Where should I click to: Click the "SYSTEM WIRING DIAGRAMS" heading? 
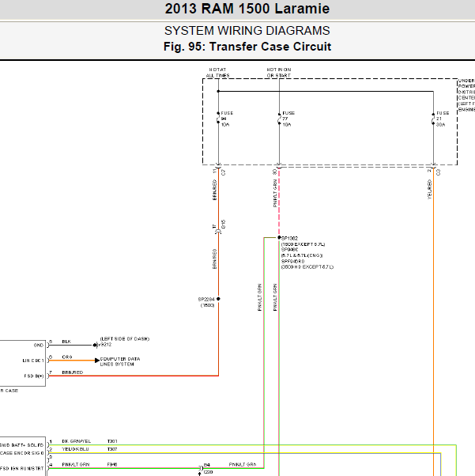point(247,31)
